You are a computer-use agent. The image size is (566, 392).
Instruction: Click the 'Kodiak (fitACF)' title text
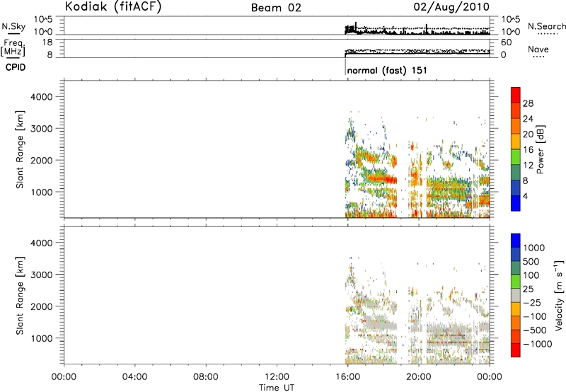[x=113, y=6]
